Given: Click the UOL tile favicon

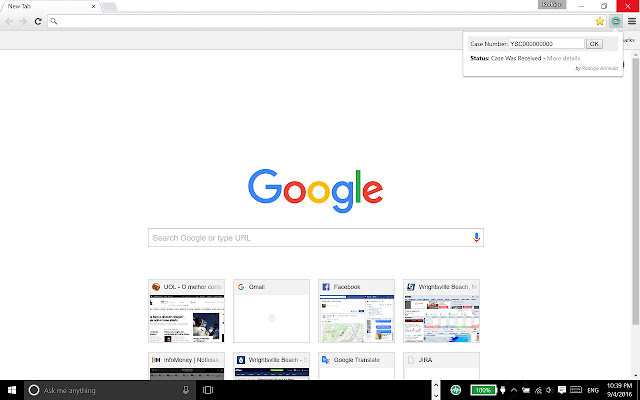Looking at the screenshot, I should (156, 287).
